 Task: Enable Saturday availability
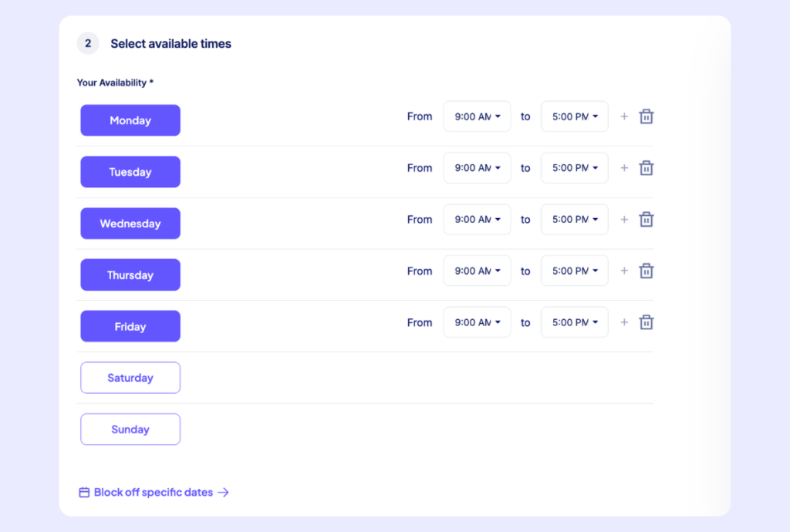[130, 378]
